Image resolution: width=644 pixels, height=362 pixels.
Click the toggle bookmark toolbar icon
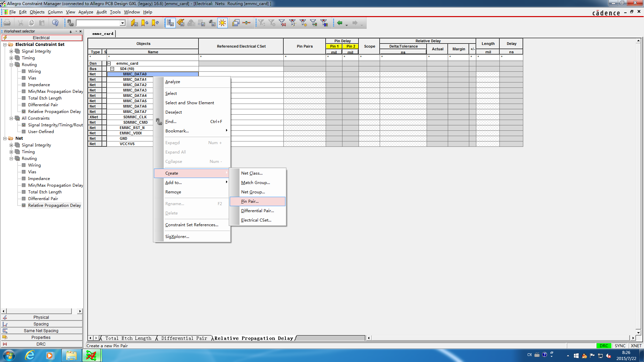(134, 23)
